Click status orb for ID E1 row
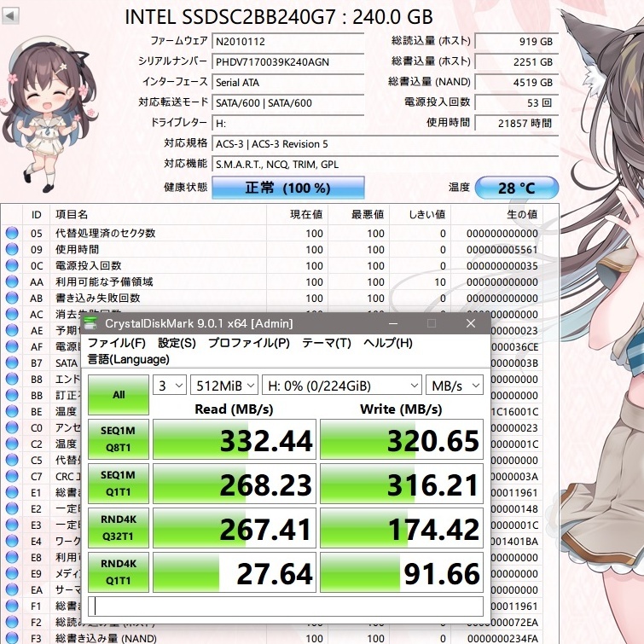The width and height of the screenshot is (644, 644). click(x=12, y=492)
